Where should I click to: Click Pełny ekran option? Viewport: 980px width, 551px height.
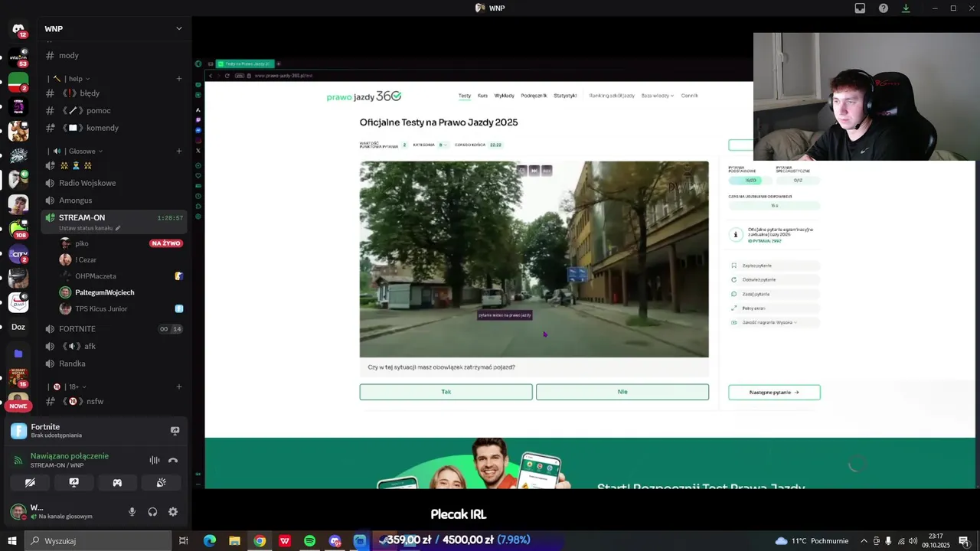(774, 308)
